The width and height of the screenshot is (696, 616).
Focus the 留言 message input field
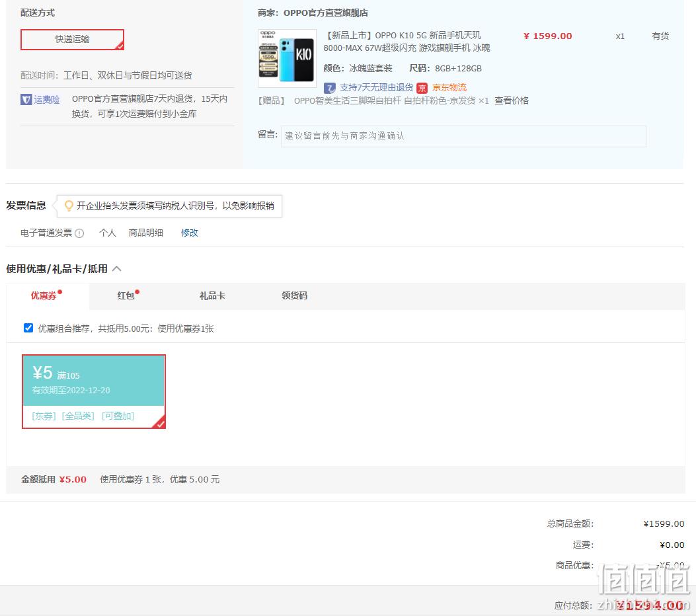click(x=463, y=136)
